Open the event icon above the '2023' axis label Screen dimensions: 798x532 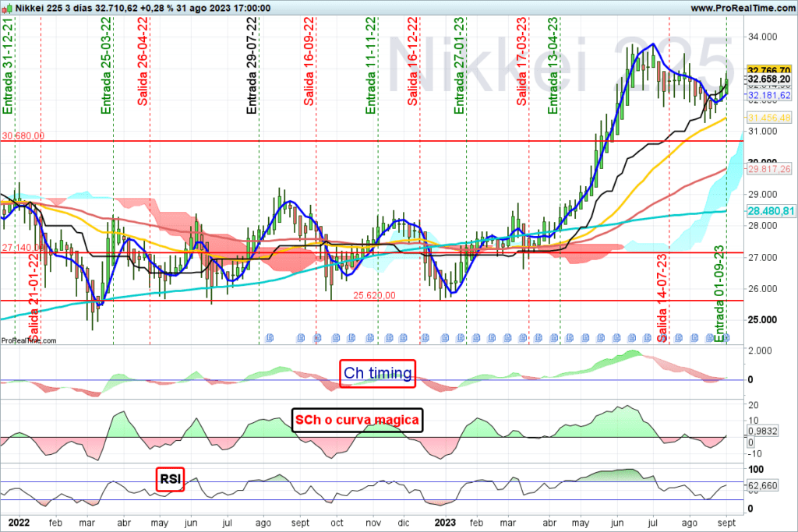(445, 338)
